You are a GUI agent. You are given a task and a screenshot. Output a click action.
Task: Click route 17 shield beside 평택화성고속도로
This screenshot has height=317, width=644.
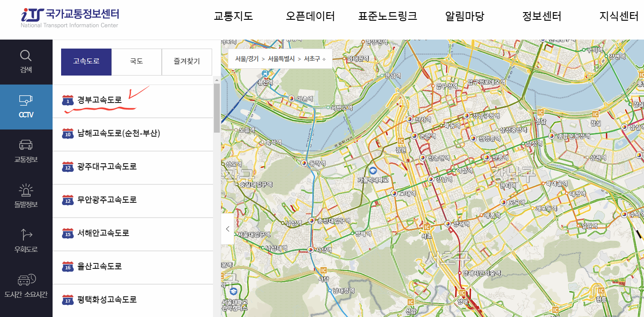click(68, 300)
